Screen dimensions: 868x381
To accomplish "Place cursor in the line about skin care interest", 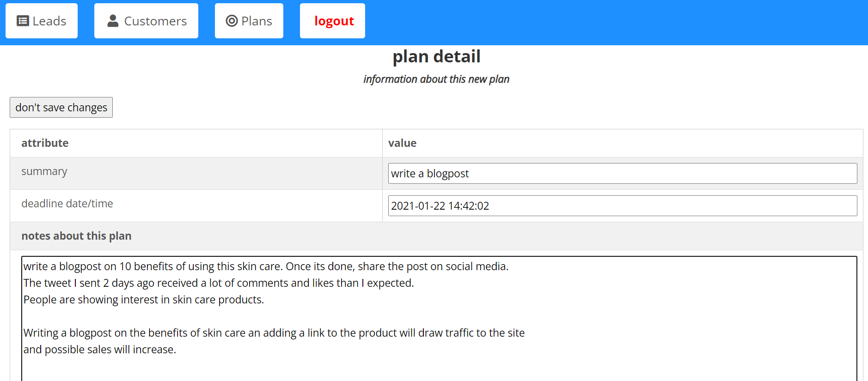I will (x=144, y=300).
